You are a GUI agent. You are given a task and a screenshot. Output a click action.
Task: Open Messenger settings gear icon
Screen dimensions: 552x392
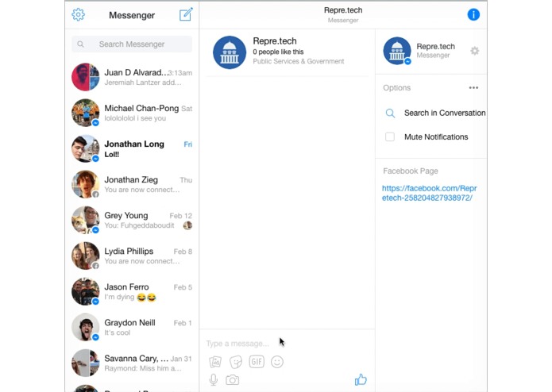click(x=78, y=15)
